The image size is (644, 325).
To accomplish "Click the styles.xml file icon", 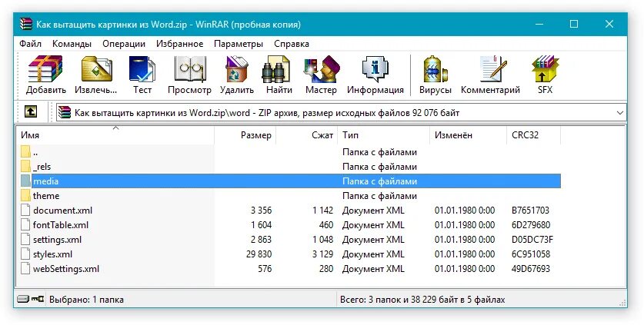I will coord(26,254).
